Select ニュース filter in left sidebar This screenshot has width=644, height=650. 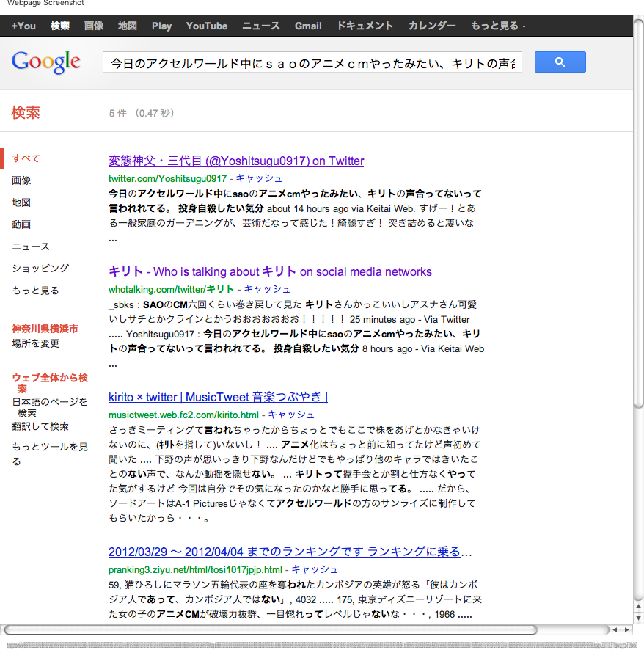pos(31,247)
